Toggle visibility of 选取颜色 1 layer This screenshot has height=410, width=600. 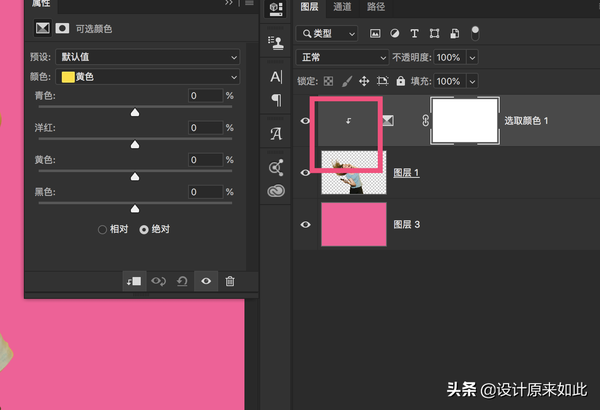(306, 121)
